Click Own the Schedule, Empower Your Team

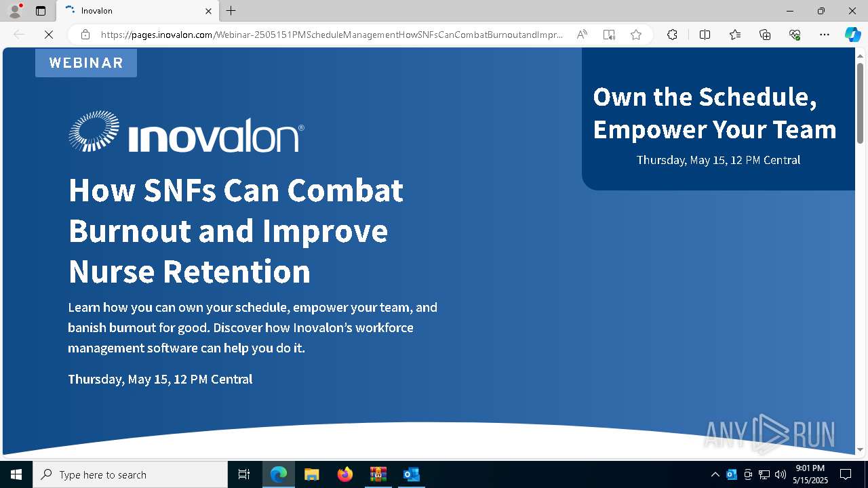click(x=715, y=113)
